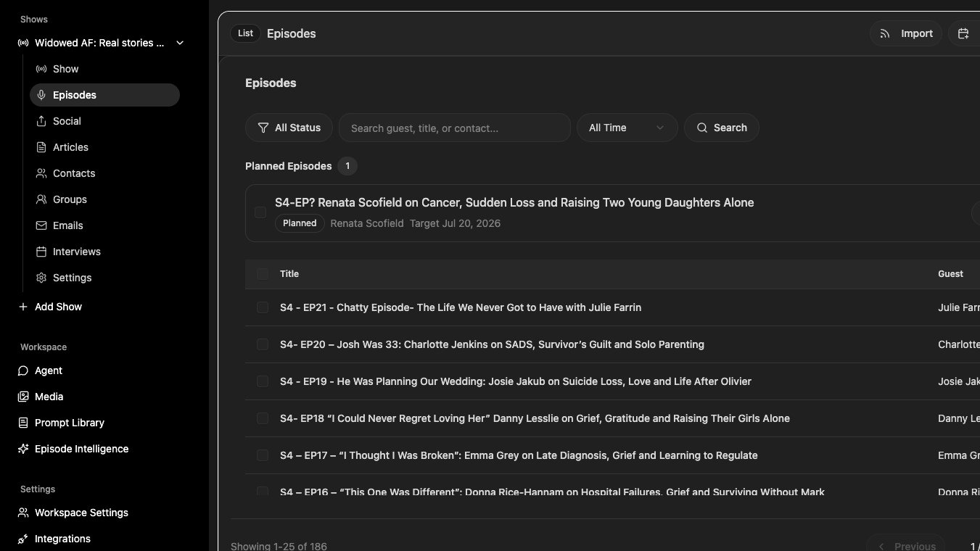Click the Prompt Library book icon

click(23, 423)
